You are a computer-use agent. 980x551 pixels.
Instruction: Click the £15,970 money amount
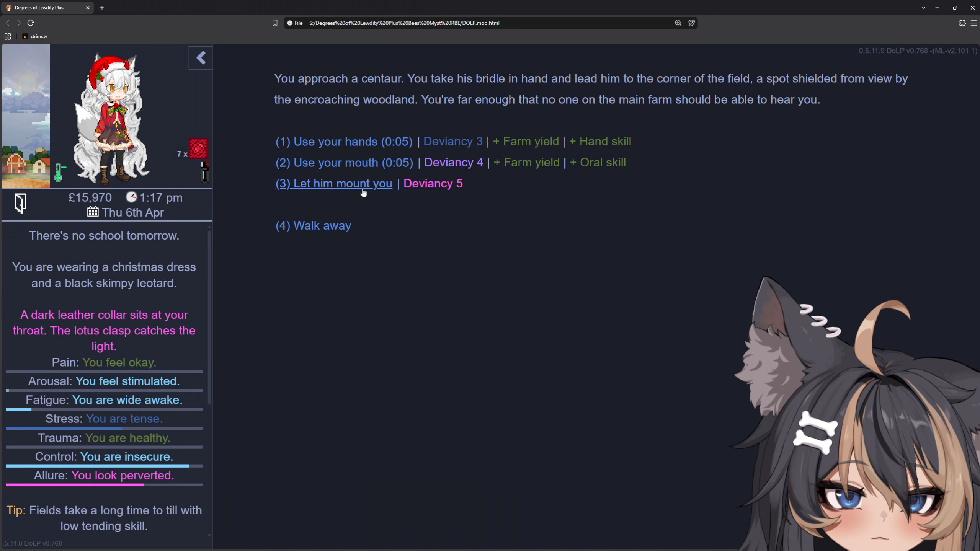pos(90,197)
